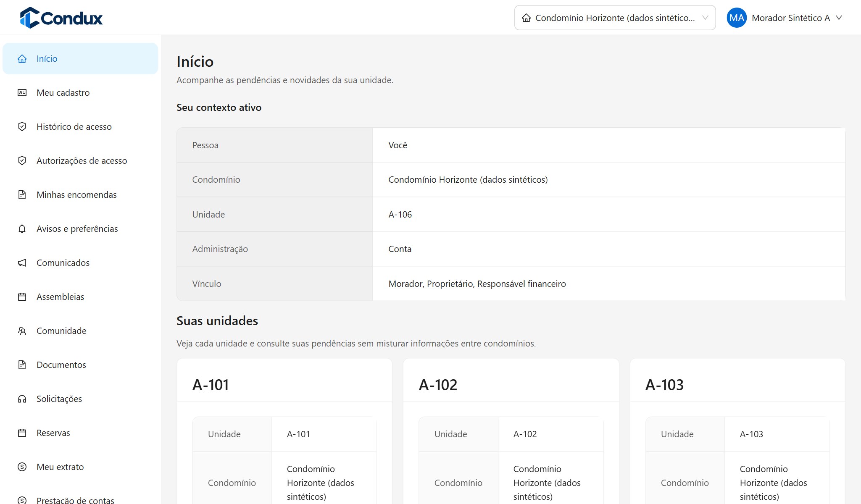Open Histórico de acesso menu item
Image resolution: width=861 pixels, height=504 pixels.
coord(80,127)
